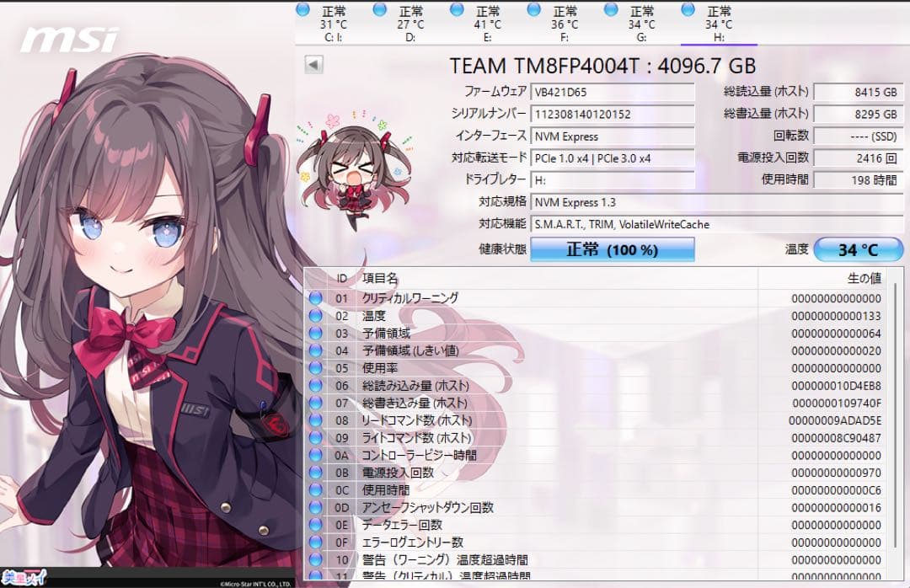Image resolution: width=910 pixels, height=588 pixels.
Task: Click raw value 0000009ADAD5E
Action: (834, 420)
